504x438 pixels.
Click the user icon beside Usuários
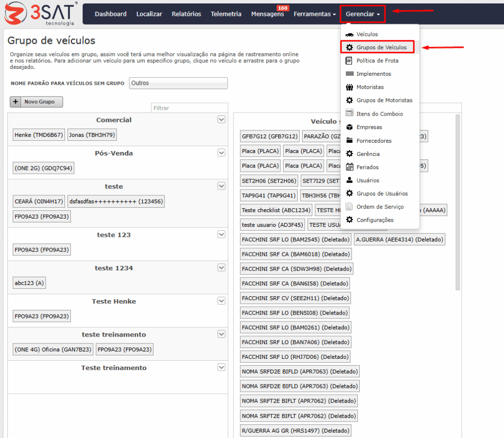(349, 180)
